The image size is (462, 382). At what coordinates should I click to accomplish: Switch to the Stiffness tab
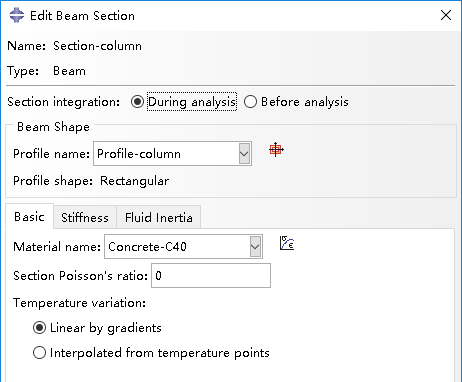(85, 217)
